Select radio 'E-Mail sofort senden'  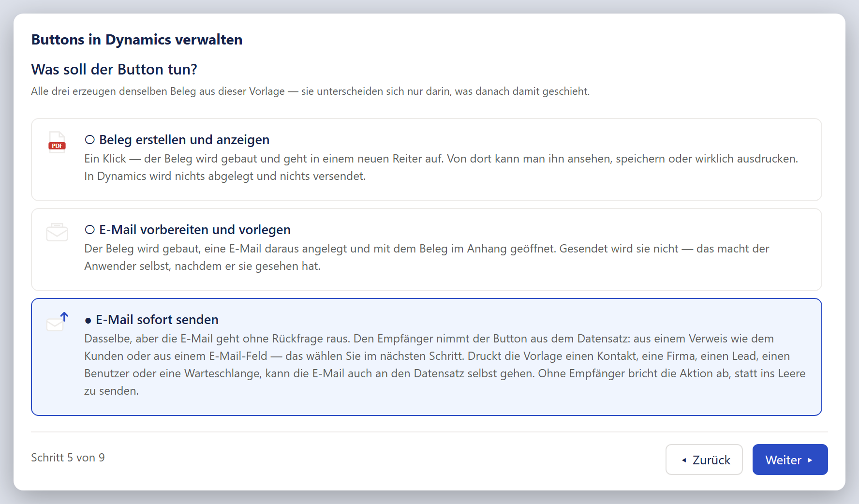88,320
